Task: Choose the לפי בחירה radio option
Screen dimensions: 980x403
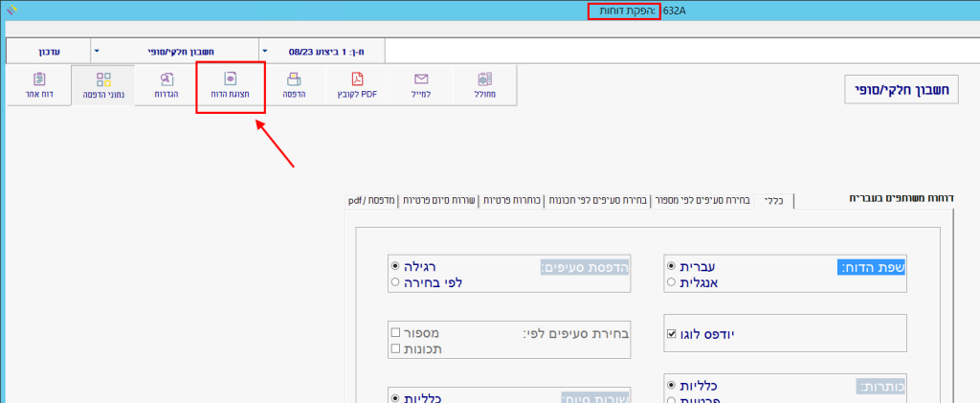Action: click(x=395, y=282)
